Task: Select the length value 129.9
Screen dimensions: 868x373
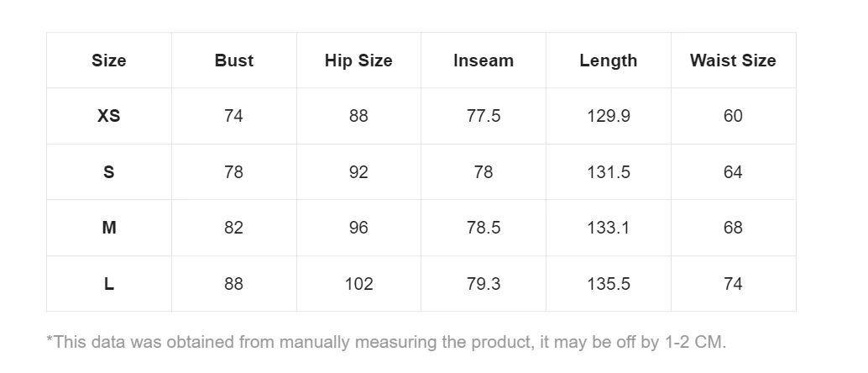Action: [608, 116]
